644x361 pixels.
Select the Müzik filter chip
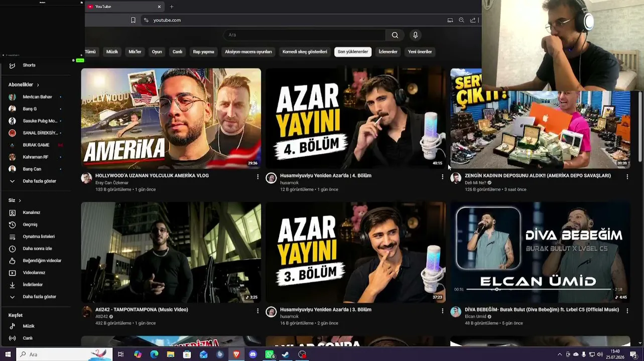pyautogui.click(x=112, y=52)
